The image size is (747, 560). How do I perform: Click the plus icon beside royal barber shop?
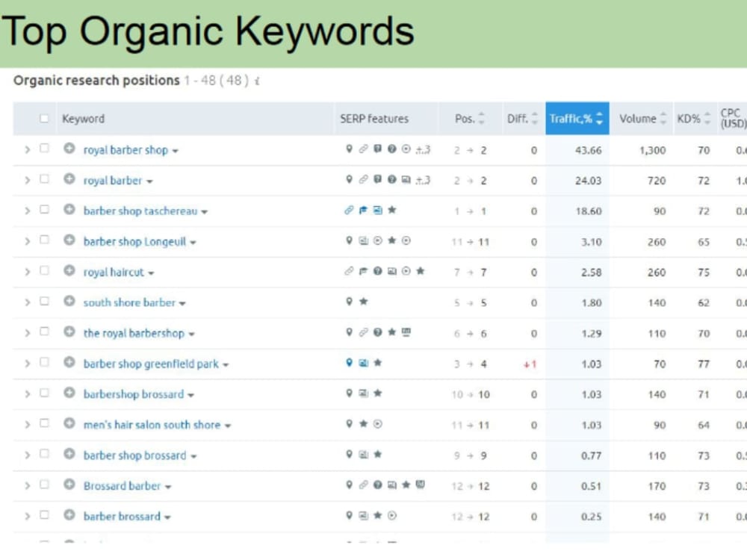(x=69, y=149)
